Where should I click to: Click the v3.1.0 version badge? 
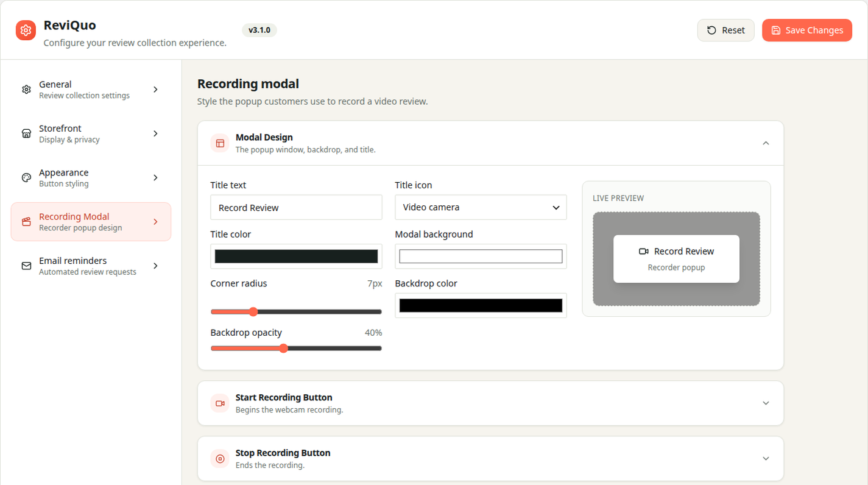coord(259,30)
